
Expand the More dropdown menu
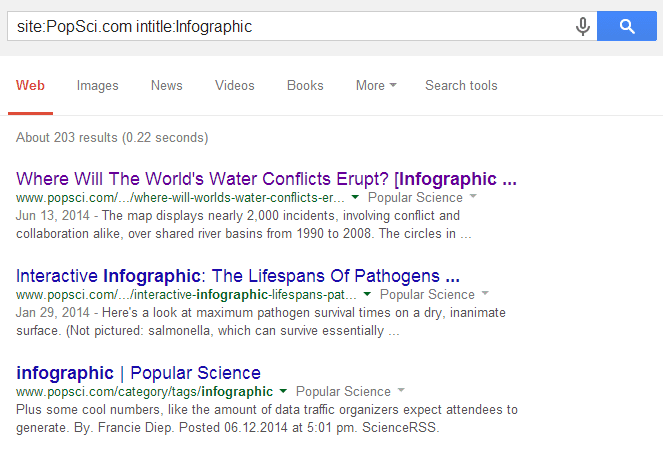pyautogui.click(x=376, y=85)
